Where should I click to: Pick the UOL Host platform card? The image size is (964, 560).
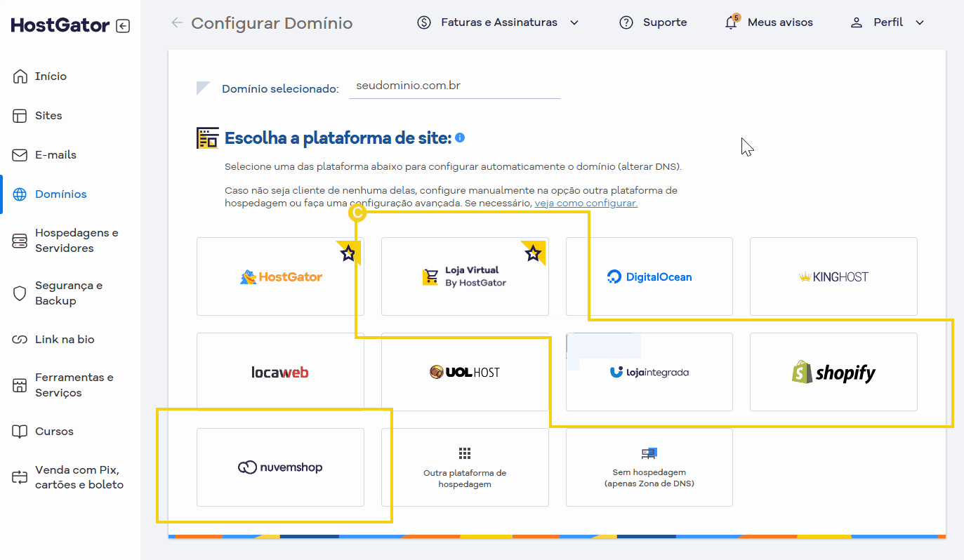click(x=465, y=372)
